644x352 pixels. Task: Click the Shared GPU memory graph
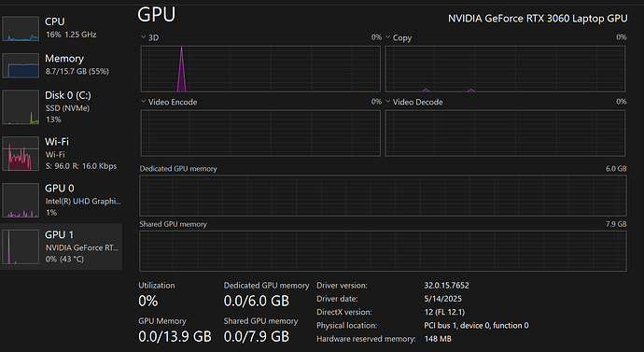pyautogui.click(x=383, y=251)
